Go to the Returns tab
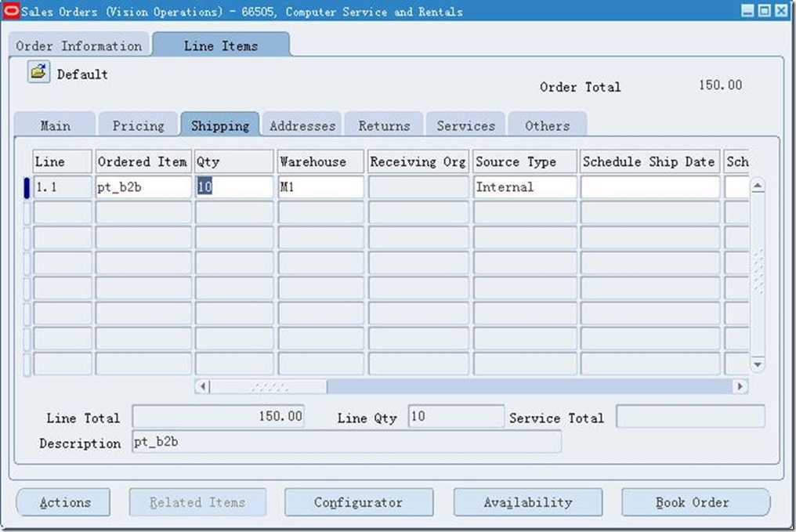The width and height of the screenshot is (796, 532). coord(384,125)
